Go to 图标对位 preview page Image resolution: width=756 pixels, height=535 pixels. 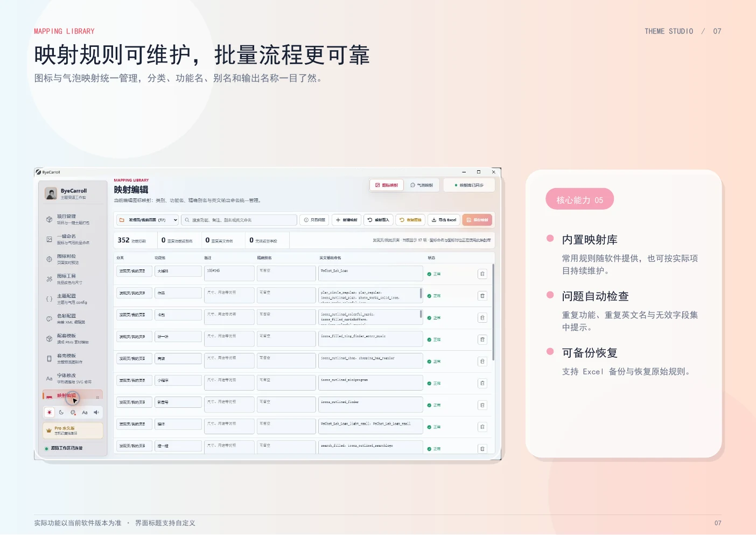(73, 259)
